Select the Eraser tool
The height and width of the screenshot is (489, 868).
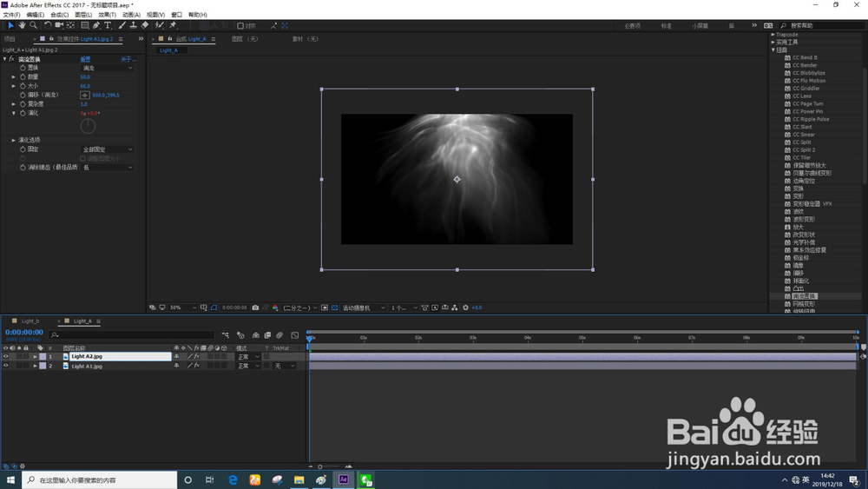click(144, 25)
